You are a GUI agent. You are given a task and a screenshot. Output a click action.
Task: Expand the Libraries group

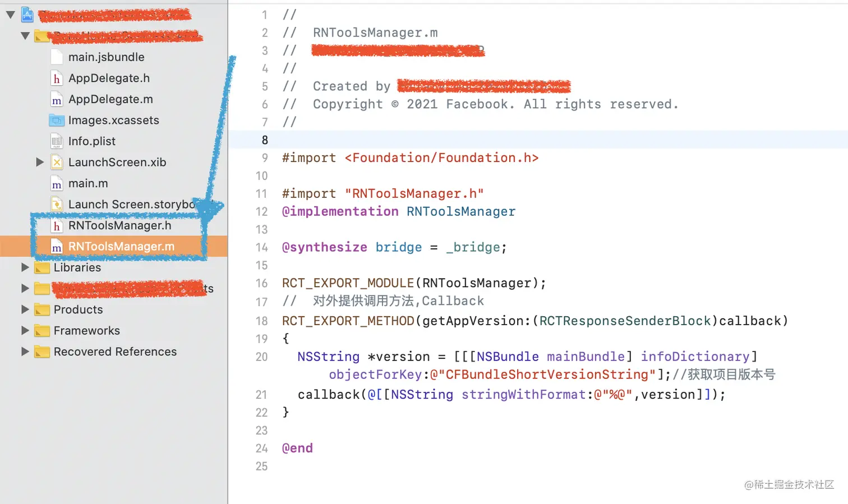(25, 267)
